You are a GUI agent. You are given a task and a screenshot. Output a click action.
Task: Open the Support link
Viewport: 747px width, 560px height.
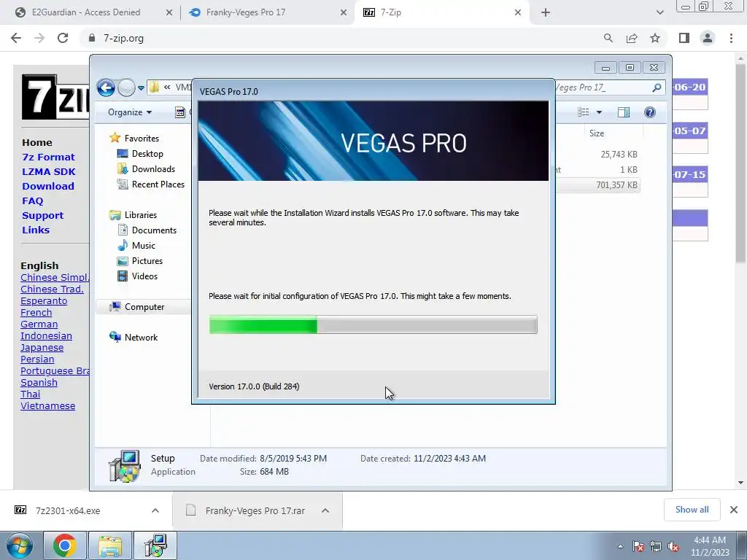[x=43, y=215]
